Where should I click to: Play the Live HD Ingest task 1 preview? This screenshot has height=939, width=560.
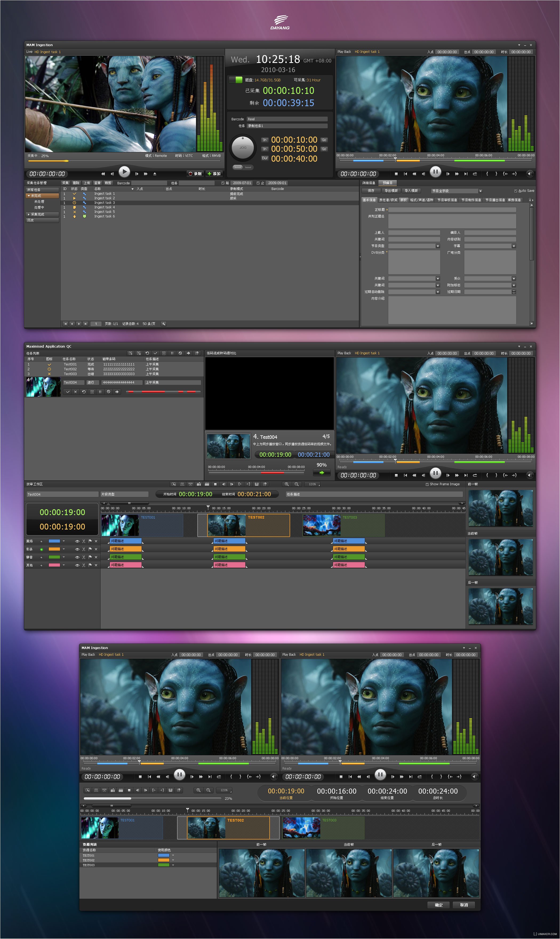124,172
